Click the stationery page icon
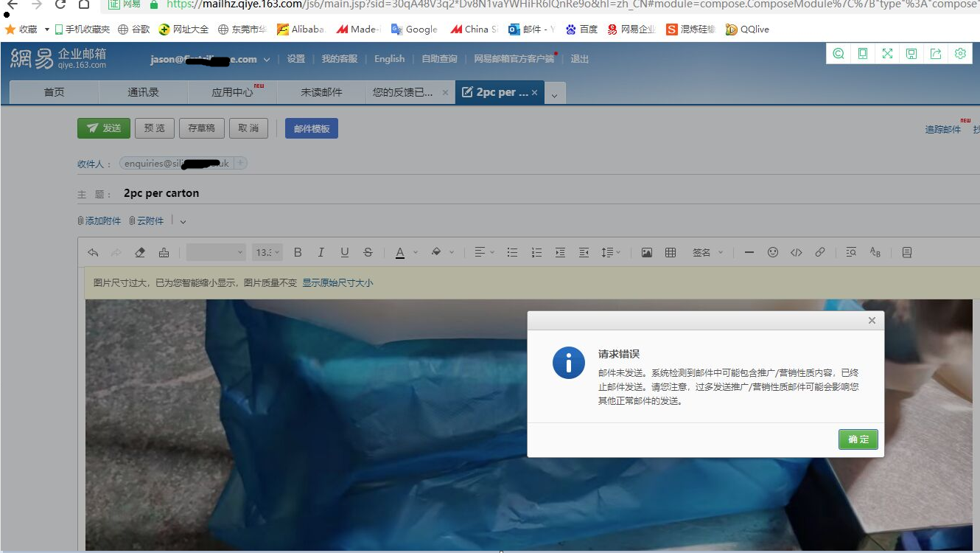 pyautogui.click(x=907, y=252)
